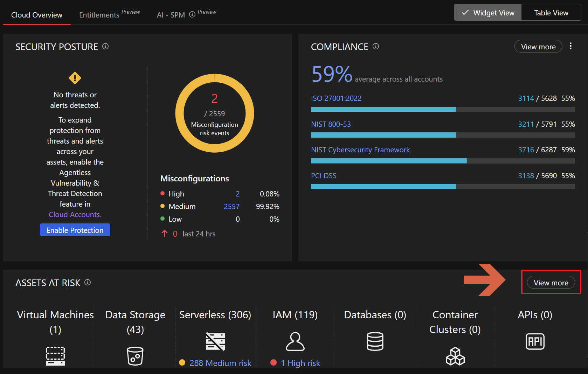Click the APIs icon
The width and height of the screenshot is (588, 374).
[535, 341]
